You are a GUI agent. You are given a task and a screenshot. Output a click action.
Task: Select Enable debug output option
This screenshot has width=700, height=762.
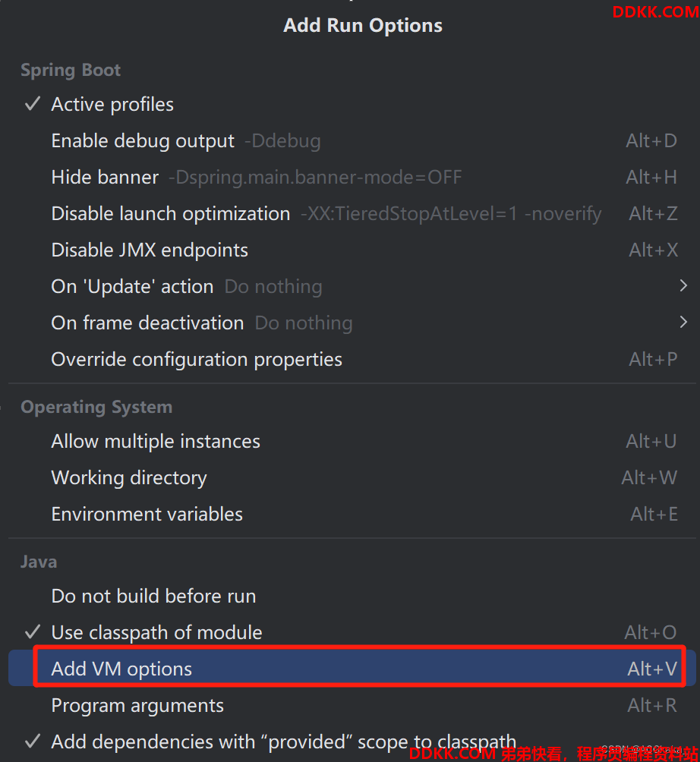(352, 140)
